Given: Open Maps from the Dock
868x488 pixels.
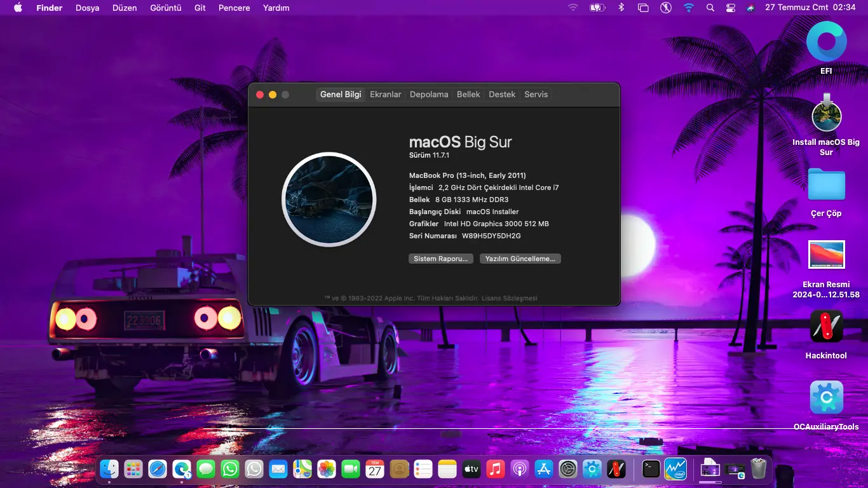Looking at the screenshot, I should pos(302,469).
